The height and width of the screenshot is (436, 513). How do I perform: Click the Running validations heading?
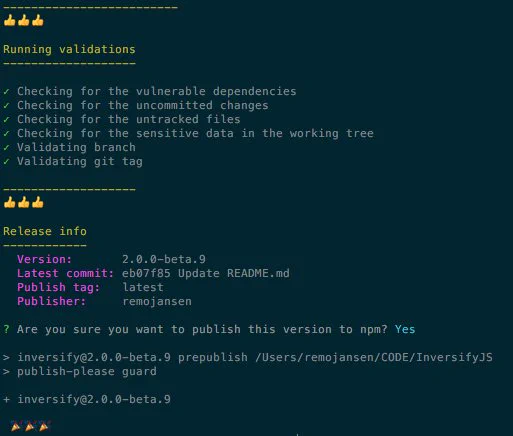coord(69,49)
